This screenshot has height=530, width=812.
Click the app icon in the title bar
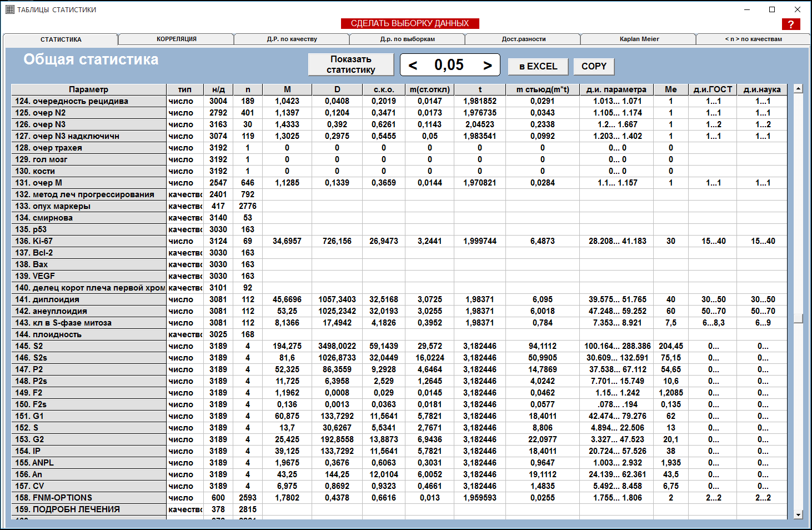click(x=9, y=9)
